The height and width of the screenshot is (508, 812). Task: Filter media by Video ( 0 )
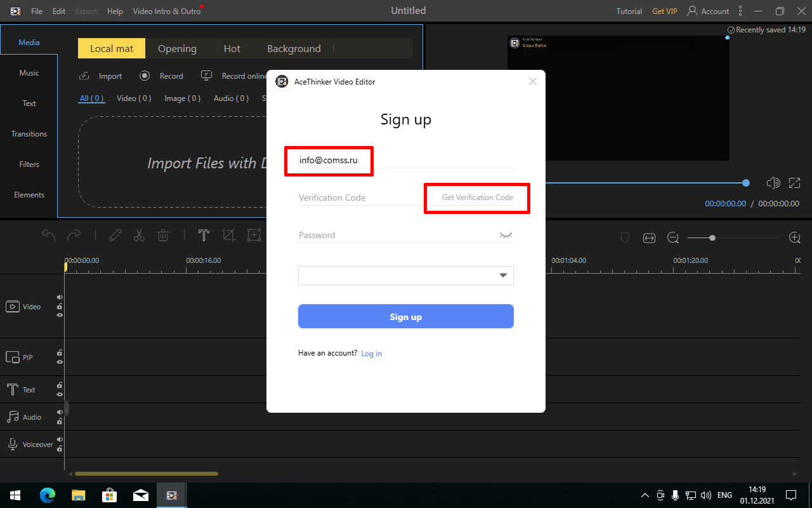134,98
